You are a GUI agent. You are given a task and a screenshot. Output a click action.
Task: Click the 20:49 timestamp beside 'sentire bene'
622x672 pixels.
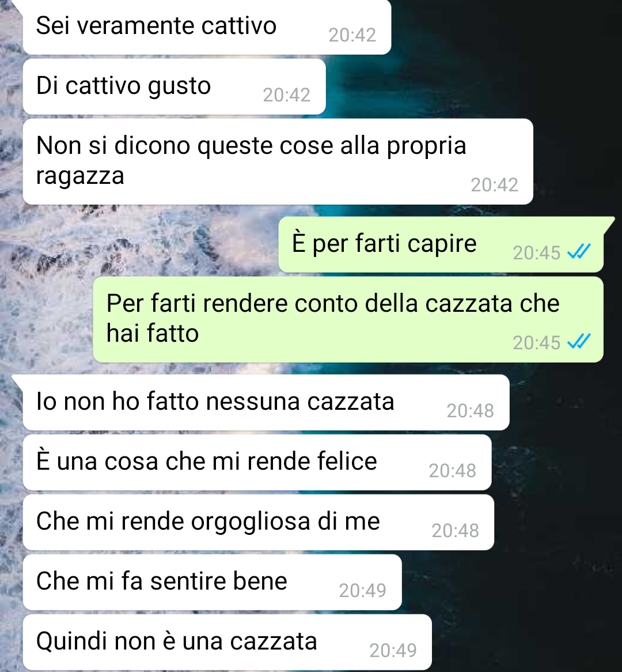(x=362, y=591)
